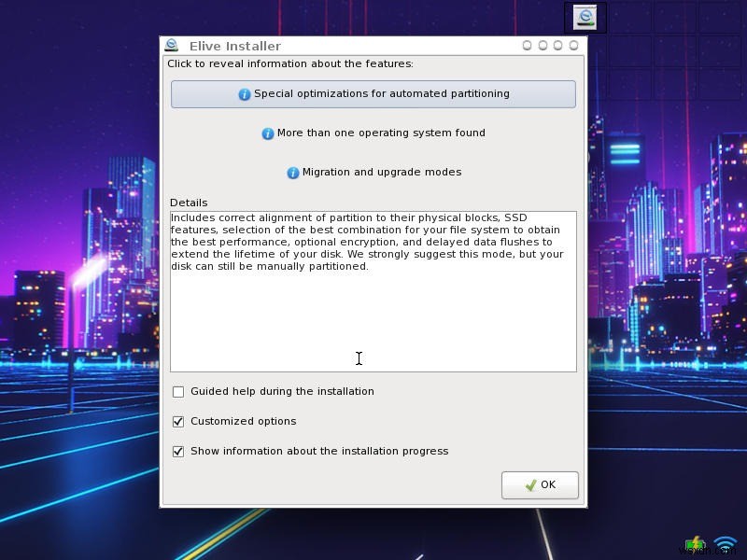This screenshot has height=560, width=747.
Task: Open the Elive icon at the top of the desktop
Action: click(585, 16)
